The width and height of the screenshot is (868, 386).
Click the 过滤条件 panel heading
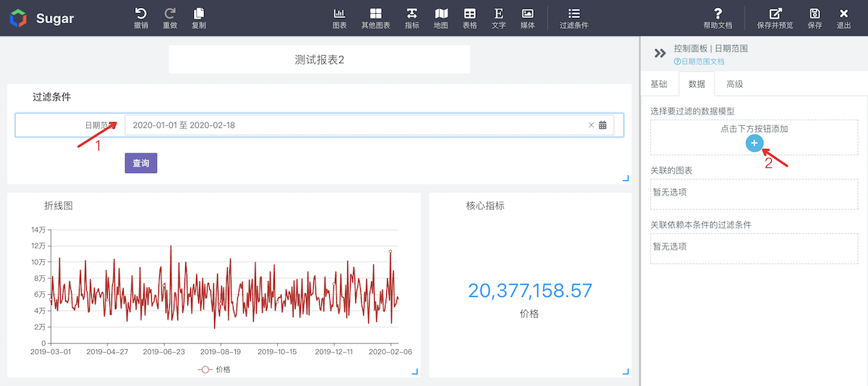point(51,96)
